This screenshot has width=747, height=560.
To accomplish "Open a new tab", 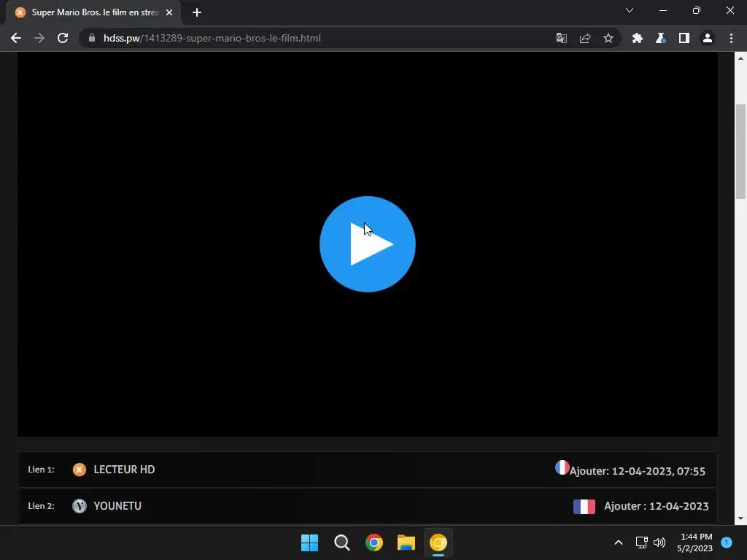I will 197,12.
